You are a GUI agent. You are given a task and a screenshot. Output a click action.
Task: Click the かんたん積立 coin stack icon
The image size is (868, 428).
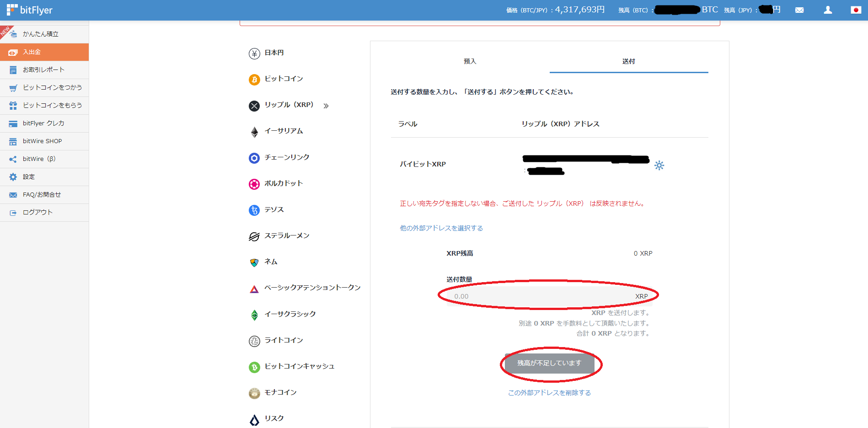click(x=13, y=34)
